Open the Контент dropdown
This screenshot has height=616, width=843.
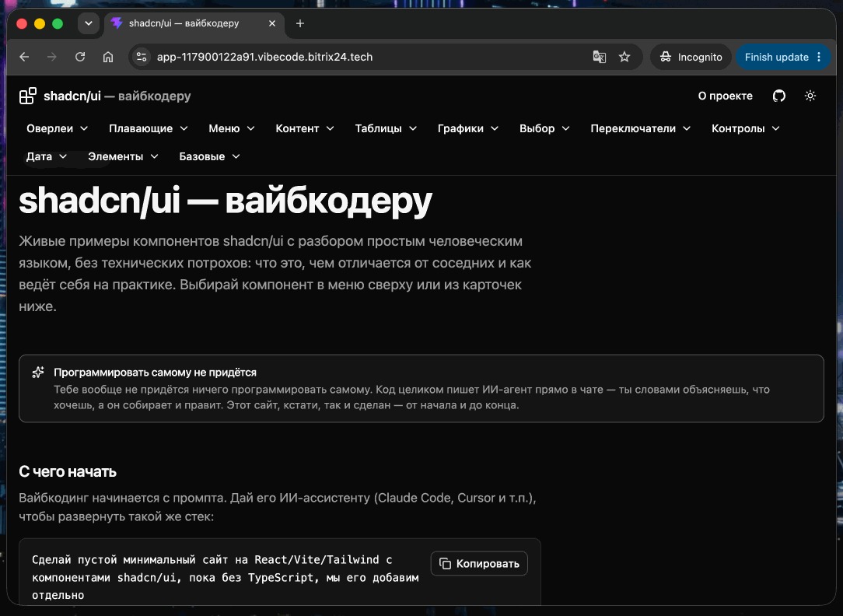pyautogui.click(x=305, y=128)
